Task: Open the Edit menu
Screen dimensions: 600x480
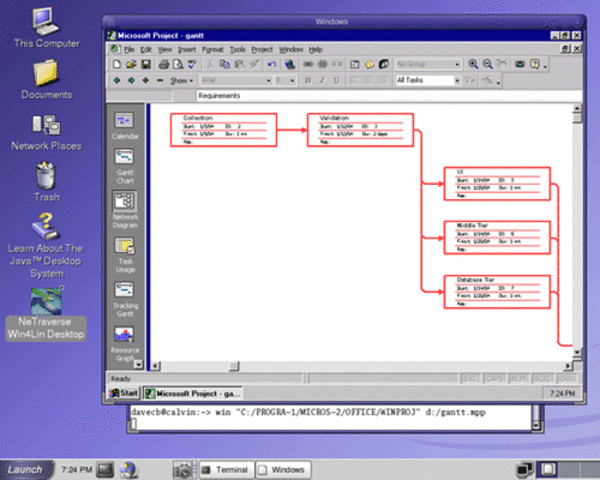Action: (146, 50)
